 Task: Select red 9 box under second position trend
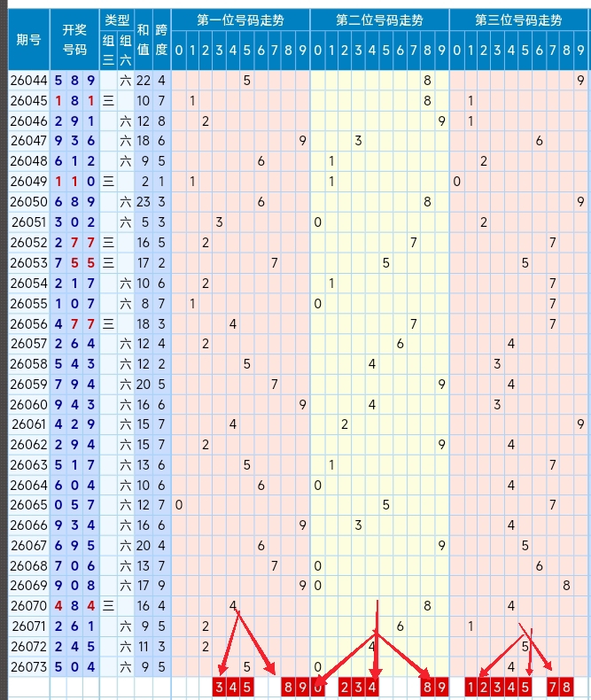[441, 687]
